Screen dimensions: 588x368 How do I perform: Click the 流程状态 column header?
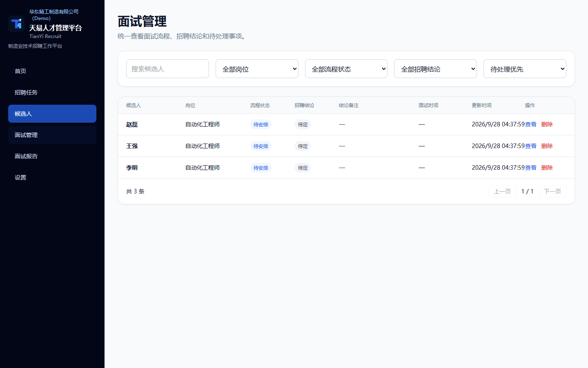click(x=260, y=105)
